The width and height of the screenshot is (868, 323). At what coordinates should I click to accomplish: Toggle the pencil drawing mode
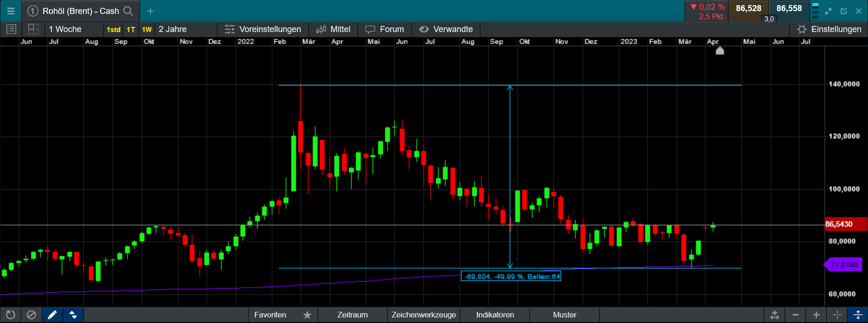[x=52, y=315]
